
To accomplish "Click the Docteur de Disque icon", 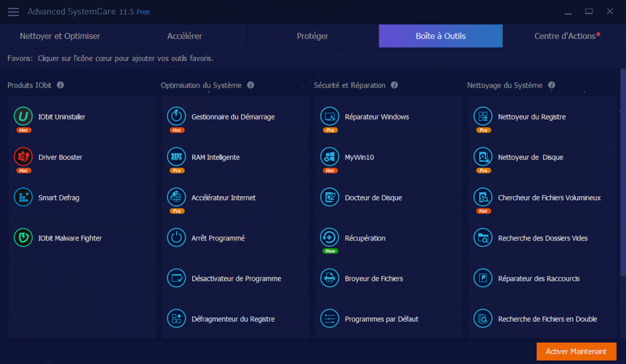I will point(330,197).
